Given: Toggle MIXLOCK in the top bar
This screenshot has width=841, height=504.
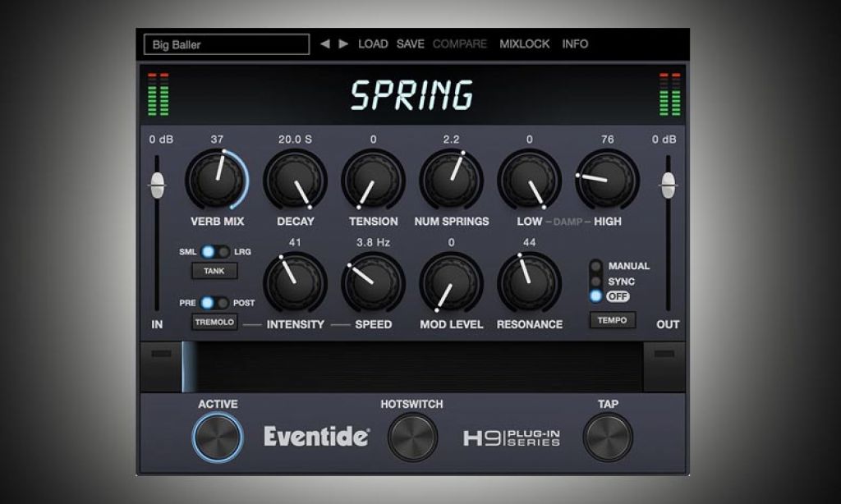Looking at the screenshot, I should click(x=525, y=44).
